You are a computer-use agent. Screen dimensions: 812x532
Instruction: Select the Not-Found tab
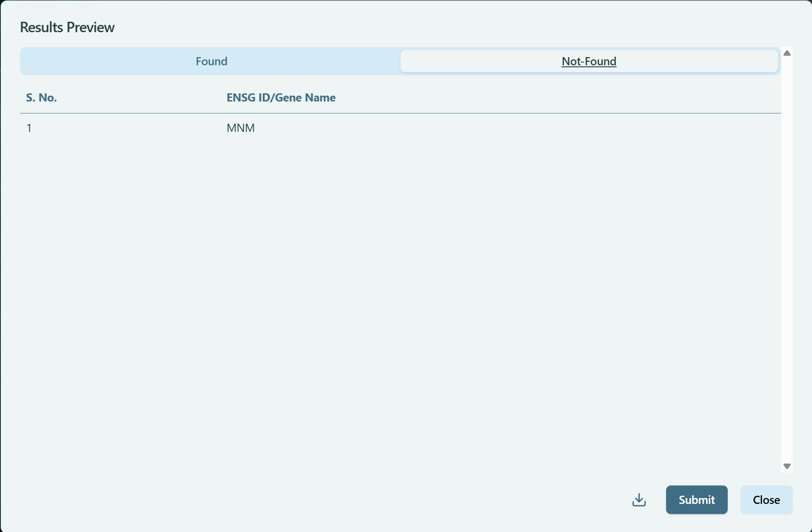[x=589, y=61]
